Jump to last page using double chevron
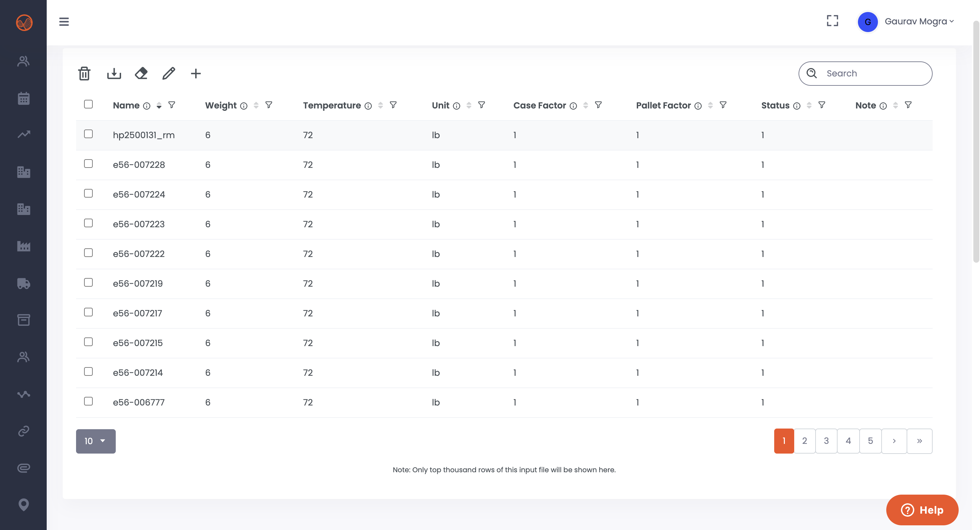The image size is (980, 530). pyautogui.click(x=919, y=441)
